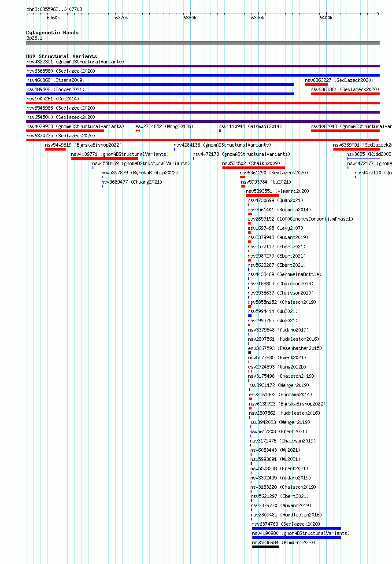Viewport: 392px width, 564px height.
Task: Open nsv5836984 (Almarri2020) variant
Action: pyautogui.click(x=284, y=542)
